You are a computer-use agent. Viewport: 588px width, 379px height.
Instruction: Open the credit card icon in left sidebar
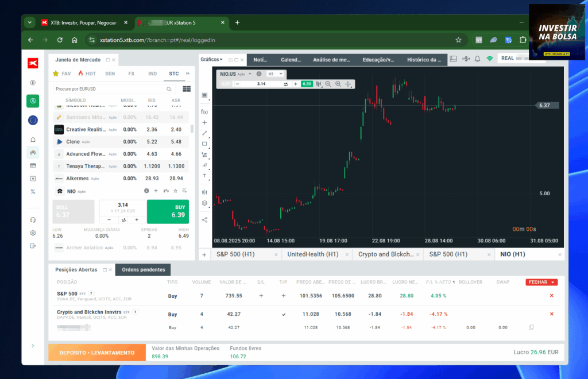point(33,165)
